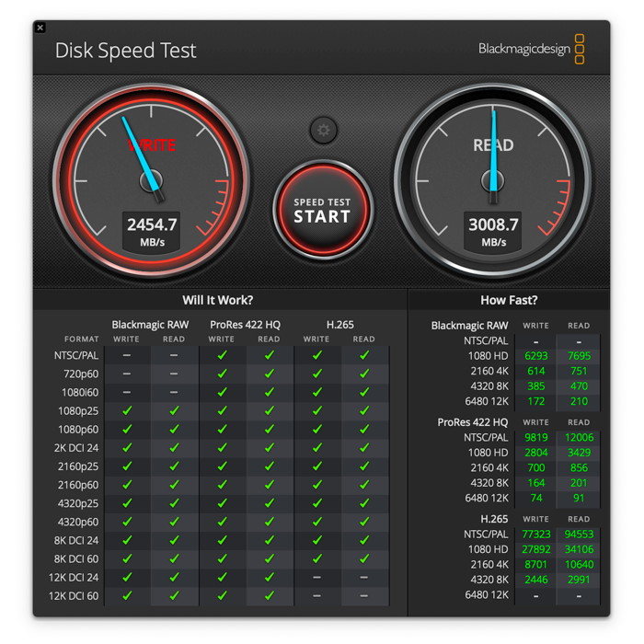
Task: Click H.265 NTSC/PAL read value 94553
Action: (579, 534)
